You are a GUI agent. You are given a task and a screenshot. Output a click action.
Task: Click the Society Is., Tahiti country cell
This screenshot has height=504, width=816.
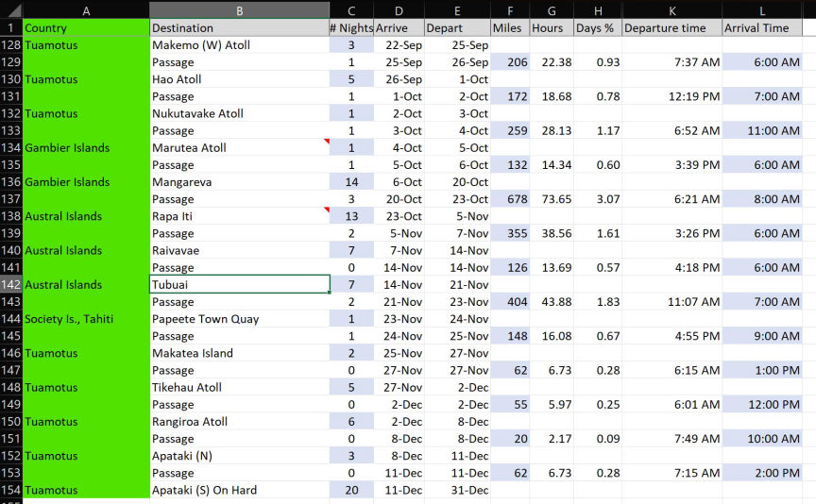[86, 319]
